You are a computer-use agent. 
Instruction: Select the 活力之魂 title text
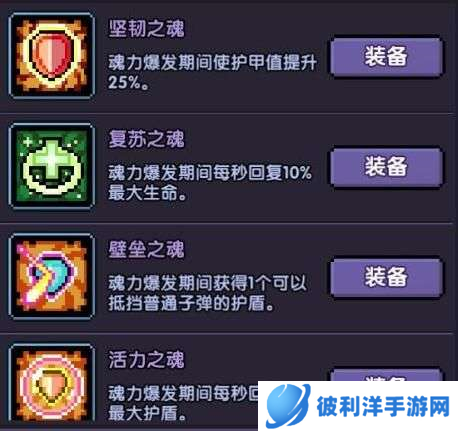click(x=146, y=359)
